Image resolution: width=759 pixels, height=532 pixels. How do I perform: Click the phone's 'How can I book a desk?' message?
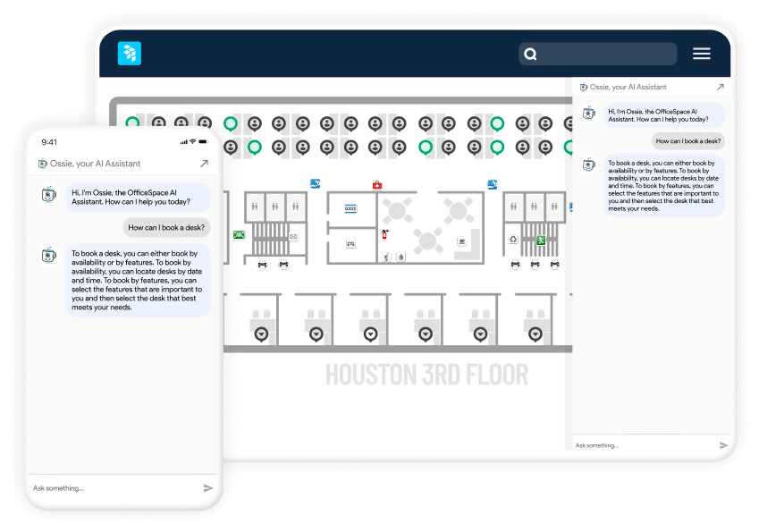[x=166, y=227]
